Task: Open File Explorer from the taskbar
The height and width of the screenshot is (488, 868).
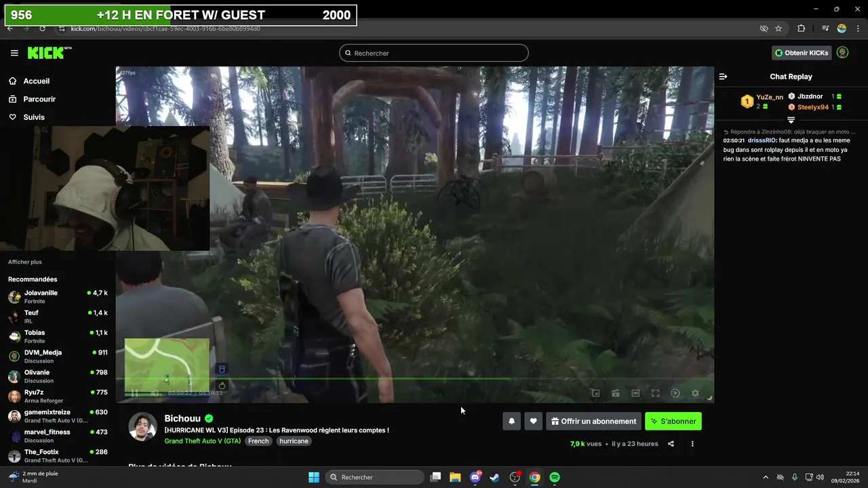Action: pyautogui.click(x=455, y=477)
